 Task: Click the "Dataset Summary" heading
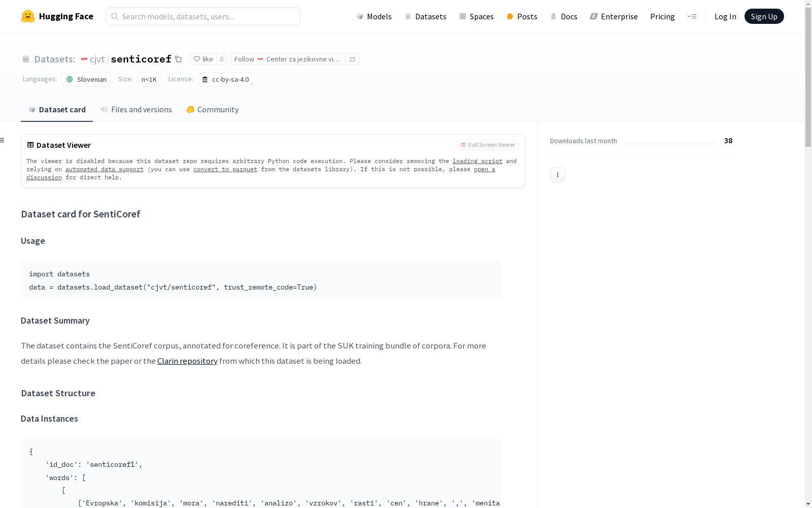(55, 321)
